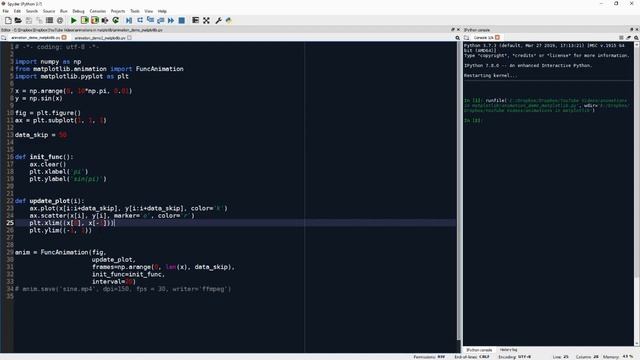Open the File menu
The image size is (640, 360).
[x=6, y=11]
